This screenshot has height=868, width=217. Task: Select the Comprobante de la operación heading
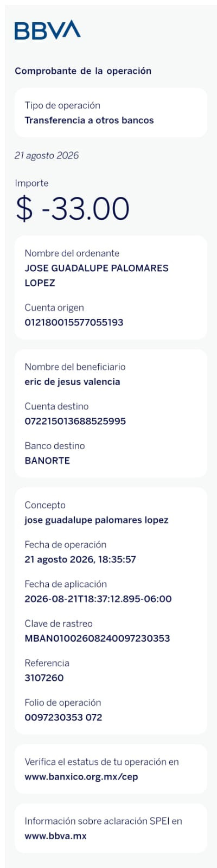83,71
